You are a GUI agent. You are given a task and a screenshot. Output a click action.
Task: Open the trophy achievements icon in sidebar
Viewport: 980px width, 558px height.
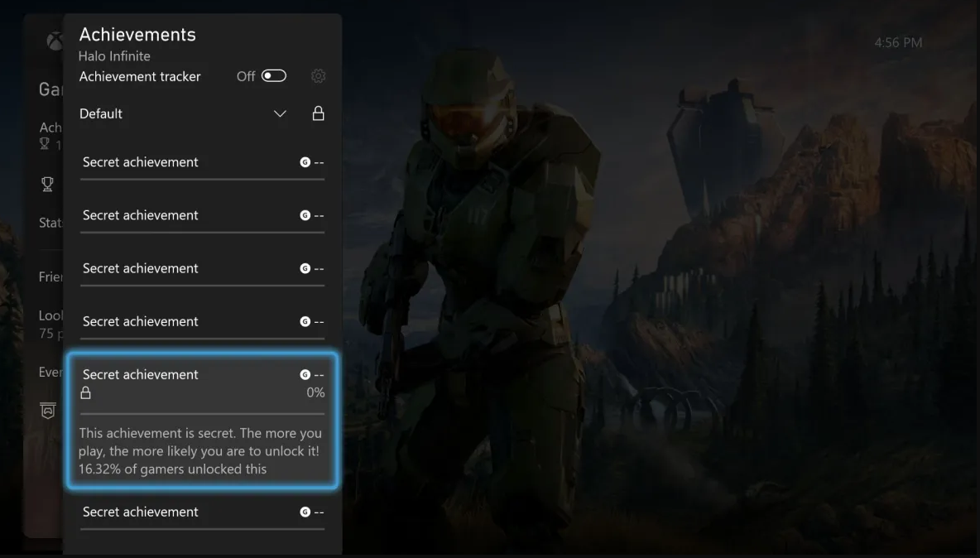click(x=47, y=184)
